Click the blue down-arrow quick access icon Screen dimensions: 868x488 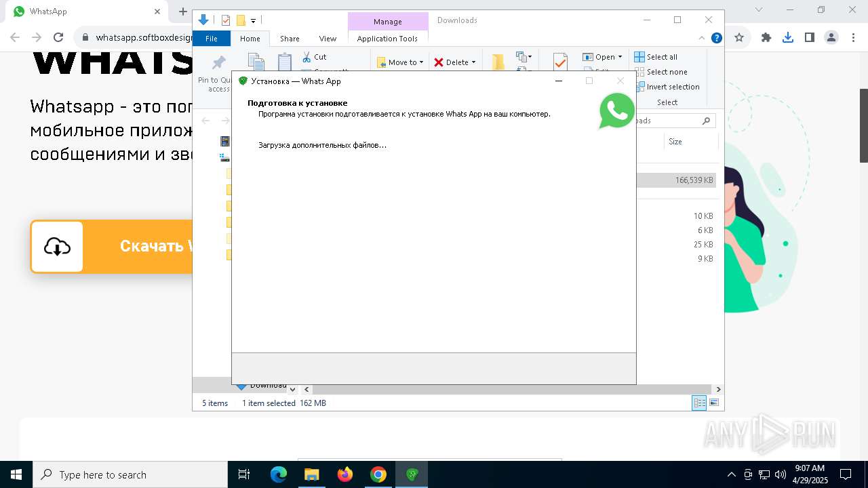tap(203, 20)
